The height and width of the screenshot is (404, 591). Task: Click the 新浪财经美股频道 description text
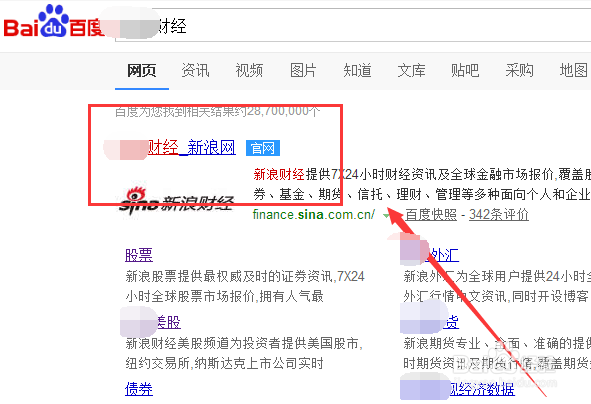[244, 354]
